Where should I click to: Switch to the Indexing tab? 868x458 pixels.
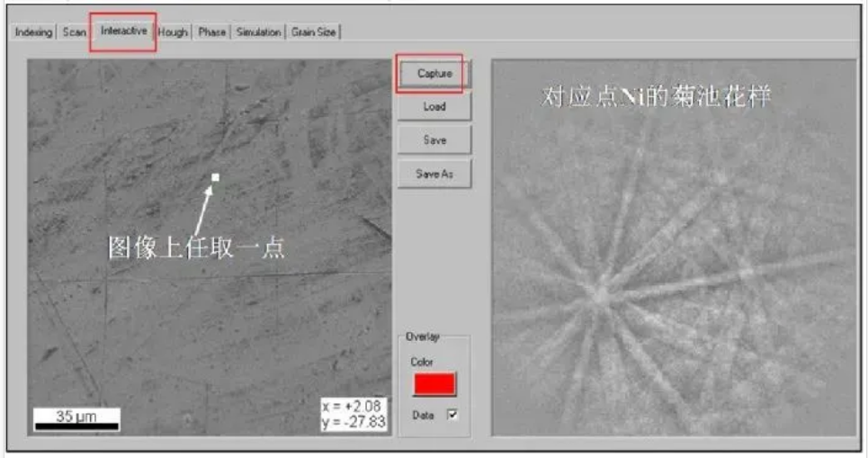(x=33, y=32)
